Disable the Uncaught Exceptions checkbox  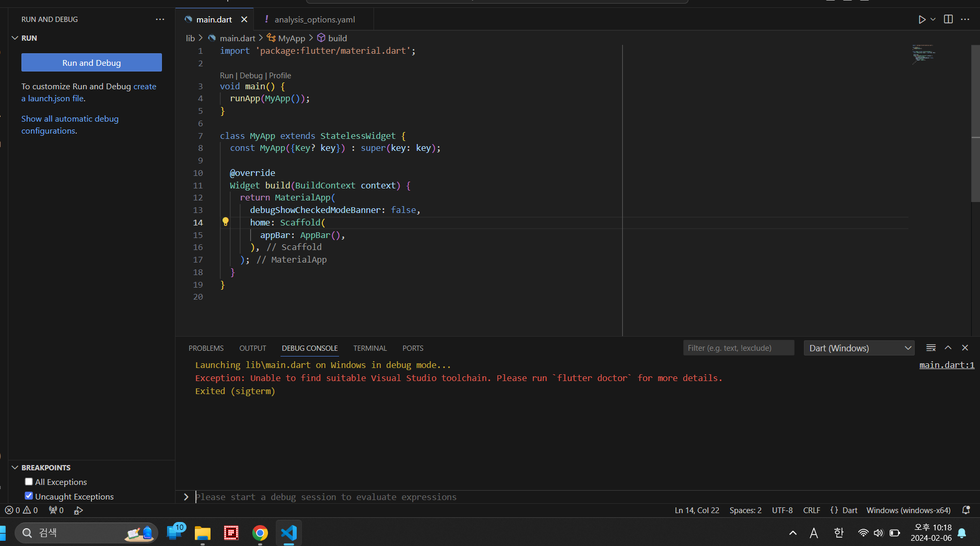[x=29, y=496]
